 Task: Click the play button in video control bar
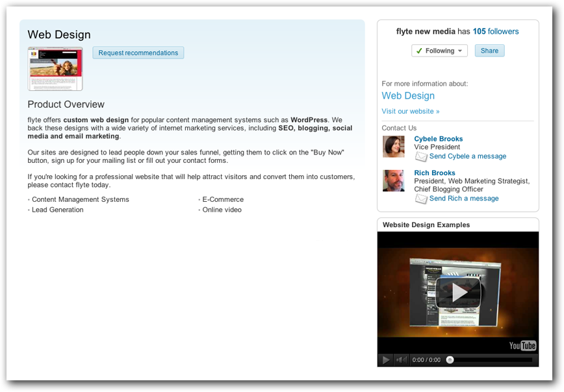386,360
